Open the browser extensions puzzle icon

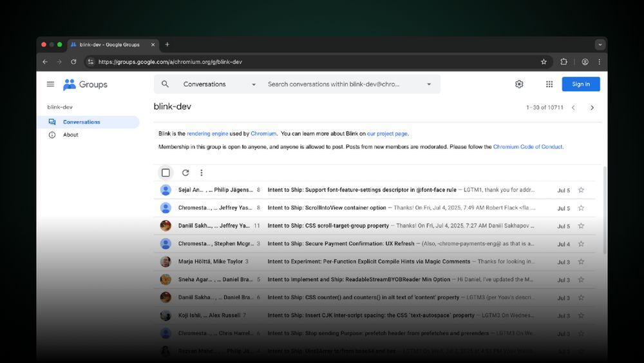(564, 62)
